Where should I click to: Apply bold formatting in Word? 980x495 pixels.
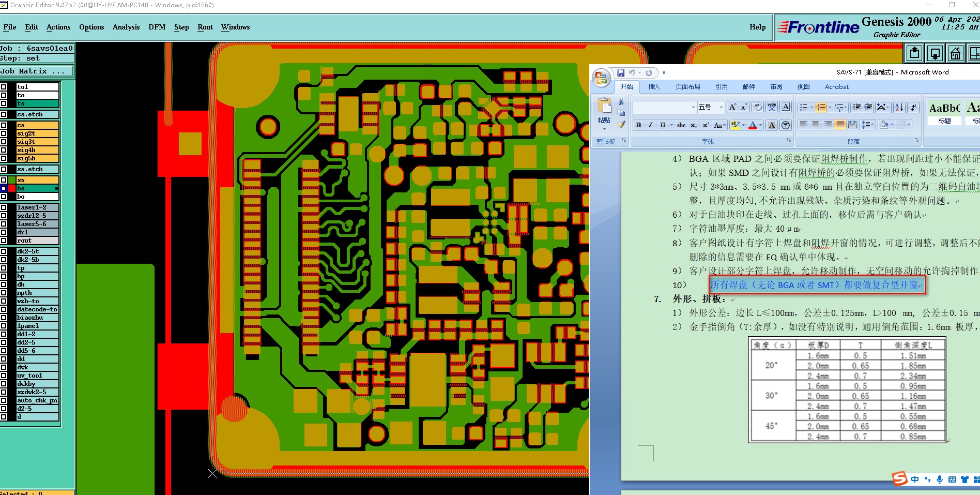(x=638, y=125)
